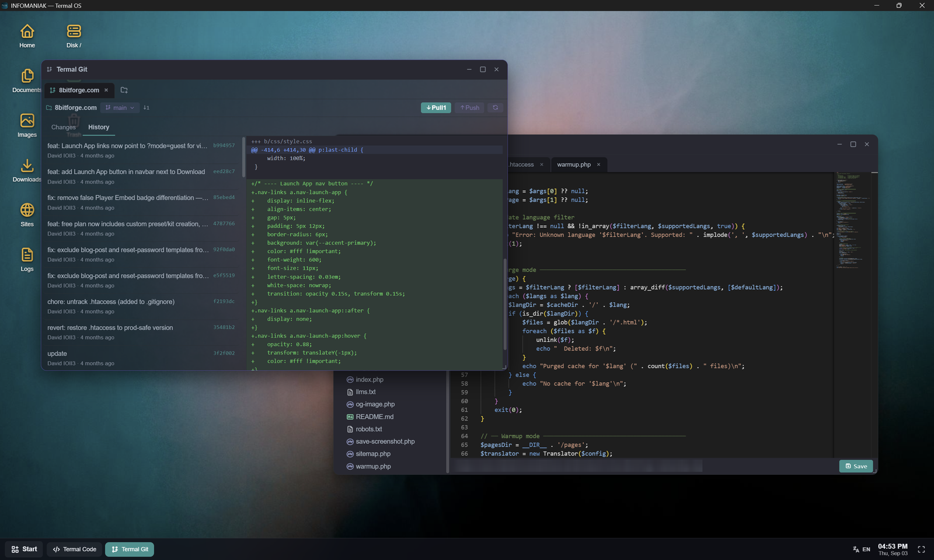Click the Save button in Termal Code
934x560 pixels.
856,466
